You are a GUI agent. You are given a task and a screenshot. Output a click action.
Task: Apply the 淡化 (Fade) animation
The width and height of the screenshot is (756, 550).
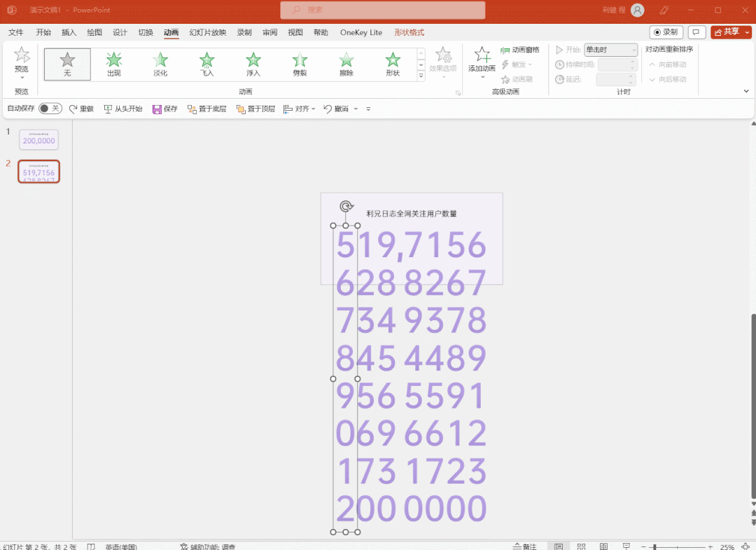coord(160,64)
